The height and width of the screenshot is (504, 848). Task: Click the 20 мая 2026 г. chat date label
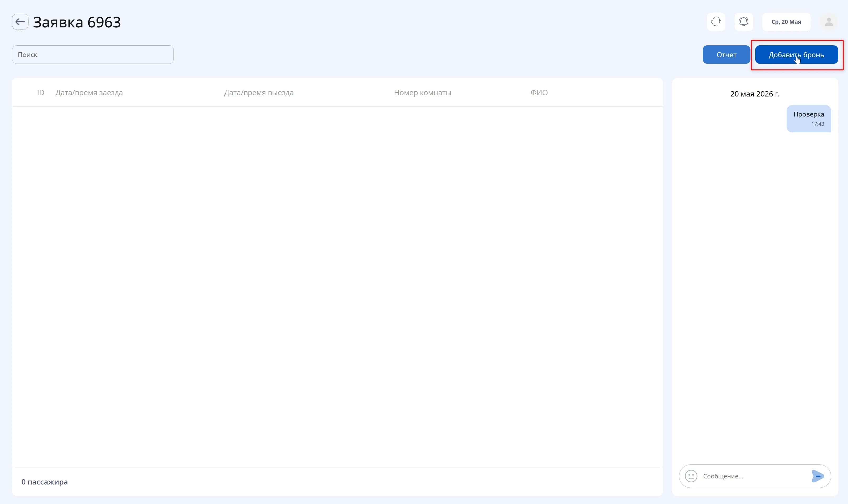pos(755,94)
